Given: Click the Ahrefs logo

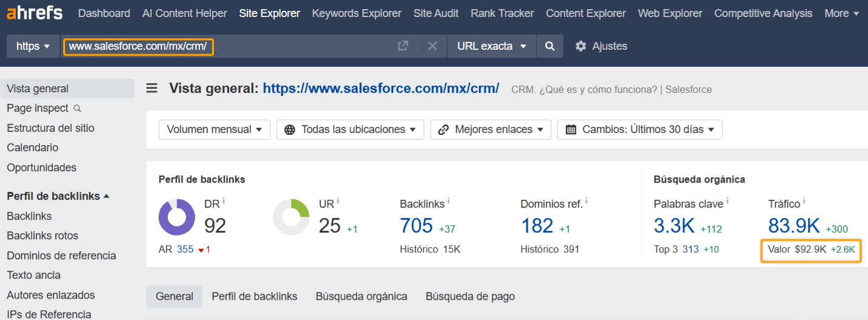Looking at the screenshot, I should click(34, 13).
